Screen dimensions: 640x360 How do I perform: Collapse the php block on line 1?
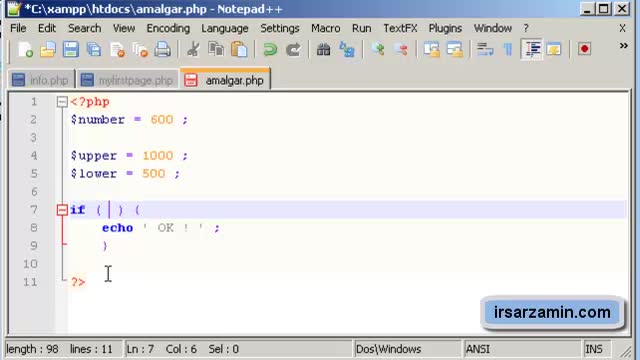[62, 102]
